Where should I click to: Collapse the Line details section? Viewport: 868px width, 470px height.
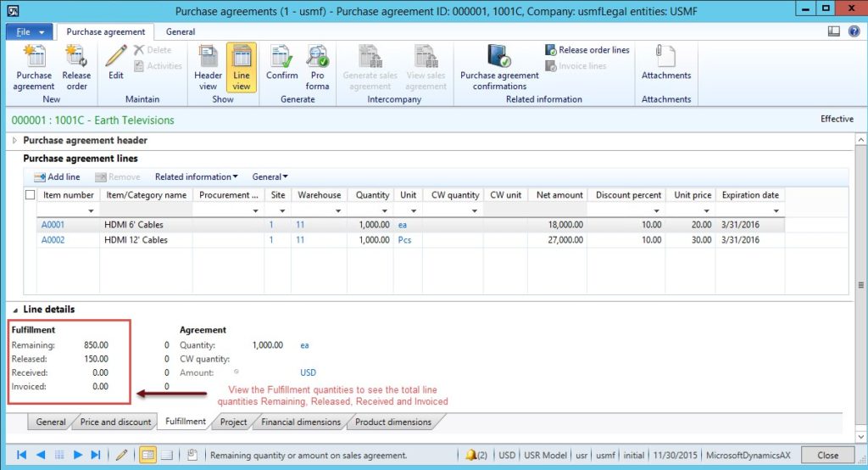point(15,310)
